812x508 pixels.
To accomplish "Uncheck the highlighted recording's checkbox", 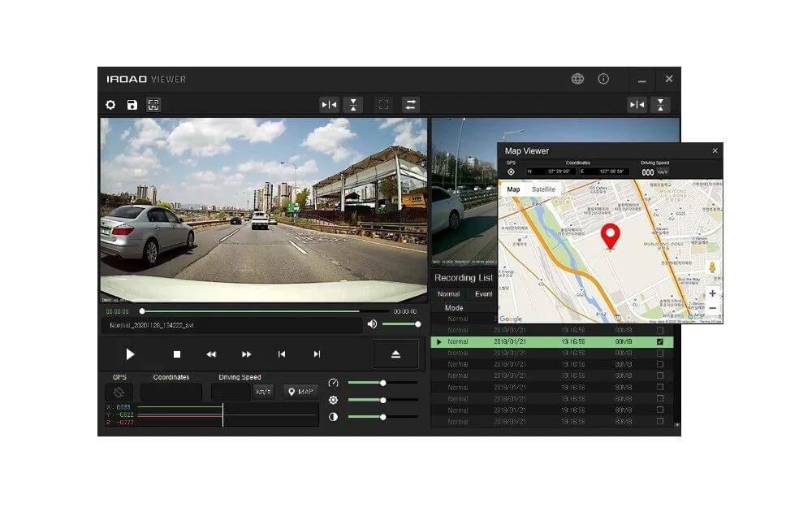I will [x=659, y=342].
